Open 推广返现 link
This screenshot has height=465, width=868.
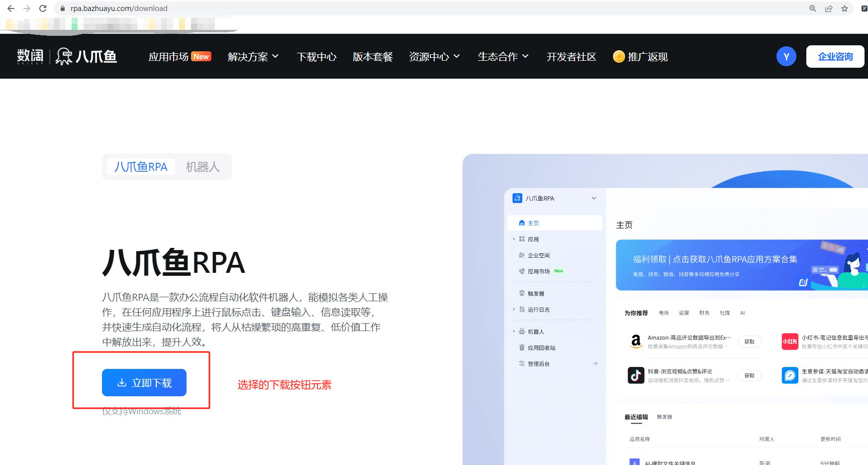648,57
